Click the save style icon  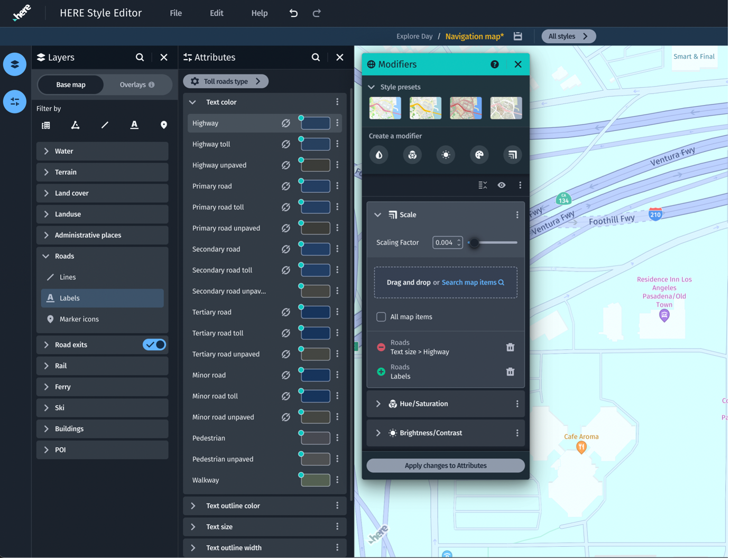[x=518, y=36]
